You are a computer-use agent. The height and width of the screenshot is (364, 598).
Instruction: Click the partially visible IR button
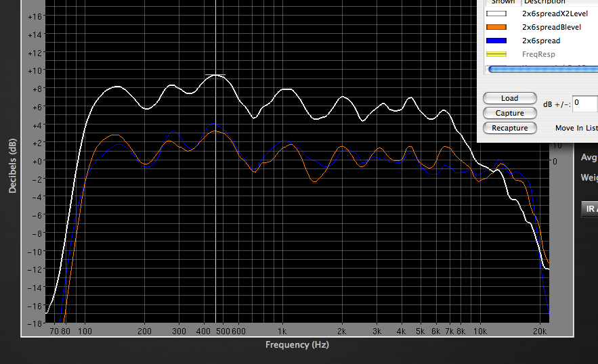click(590, 209)
